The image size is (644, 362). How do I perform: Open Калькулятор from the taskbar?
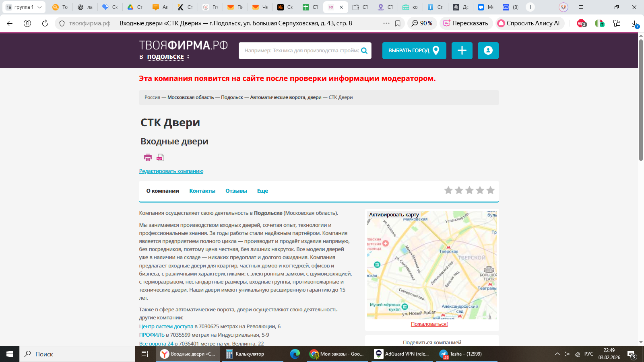click(252, 354)
